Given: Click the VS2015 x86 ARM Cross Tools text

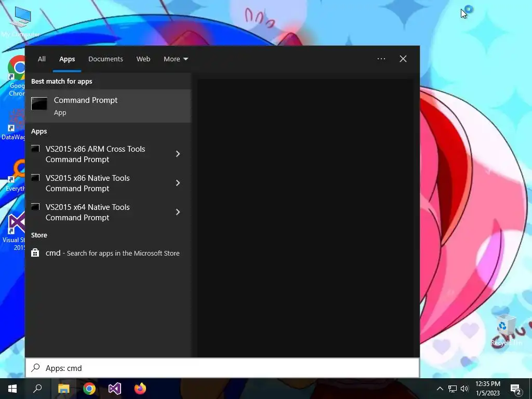Looking at the screenshot, I should coord(96,154).
